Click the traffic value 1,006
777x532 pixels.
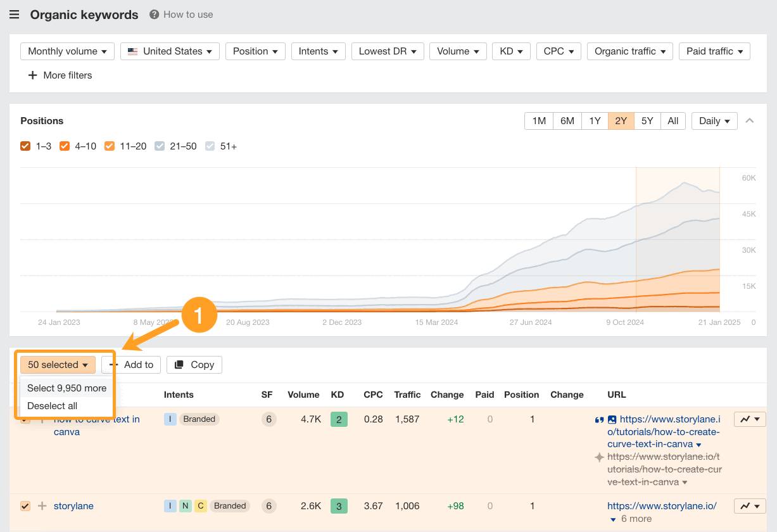[x=408, y=506]
